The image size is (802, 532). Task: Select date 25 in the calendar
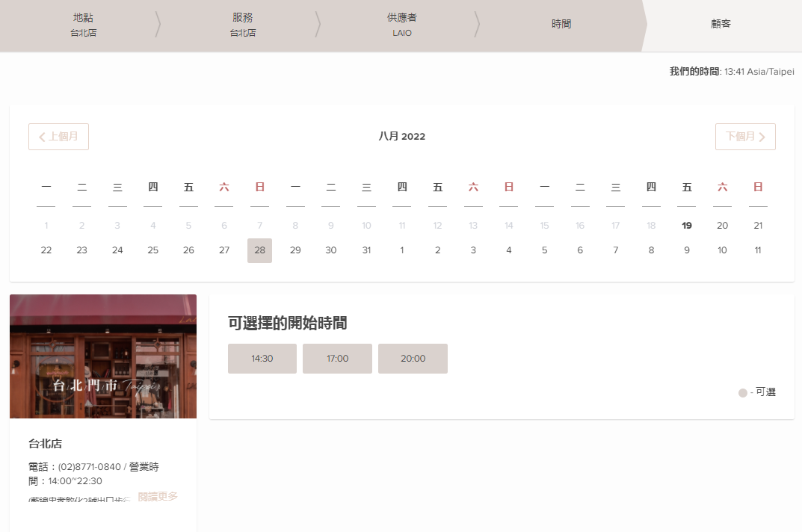click(153, 250)
